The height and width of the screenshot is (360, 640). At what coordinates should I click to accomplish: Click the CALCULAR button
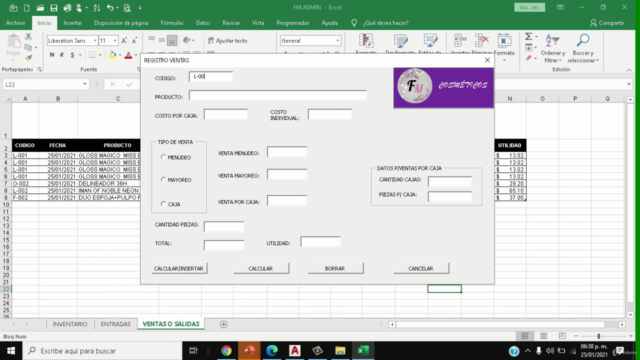pos(260,269)
